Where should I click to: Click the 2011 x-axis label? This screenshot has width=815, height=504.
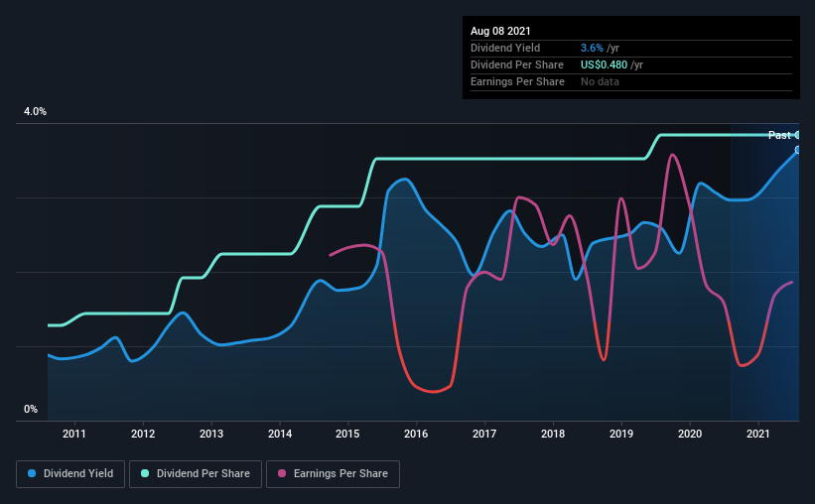[x=74, y=434]
